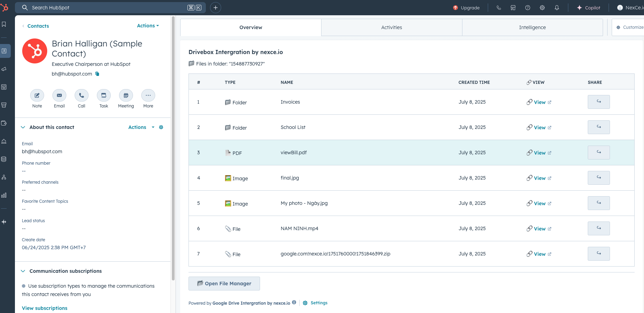
Task: Open the CRM contacts sidebar icon
Action: (4, 51)
